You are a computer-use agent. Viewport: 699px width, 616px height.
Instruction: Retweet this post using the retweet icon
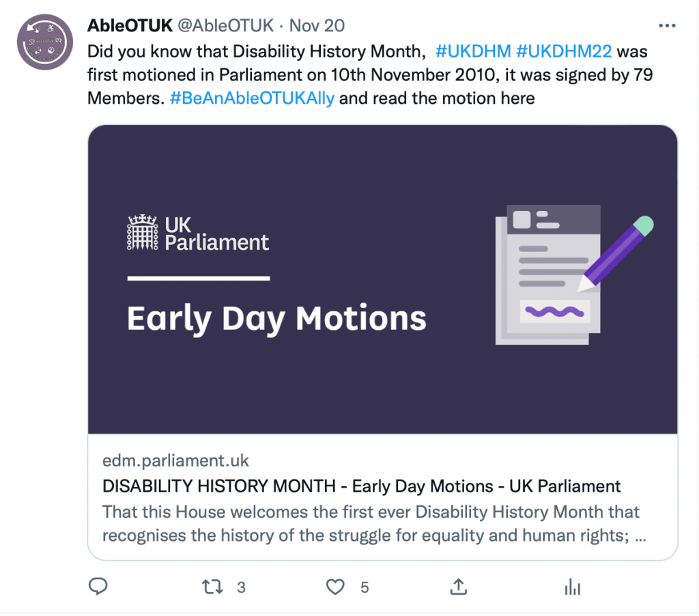214,587
